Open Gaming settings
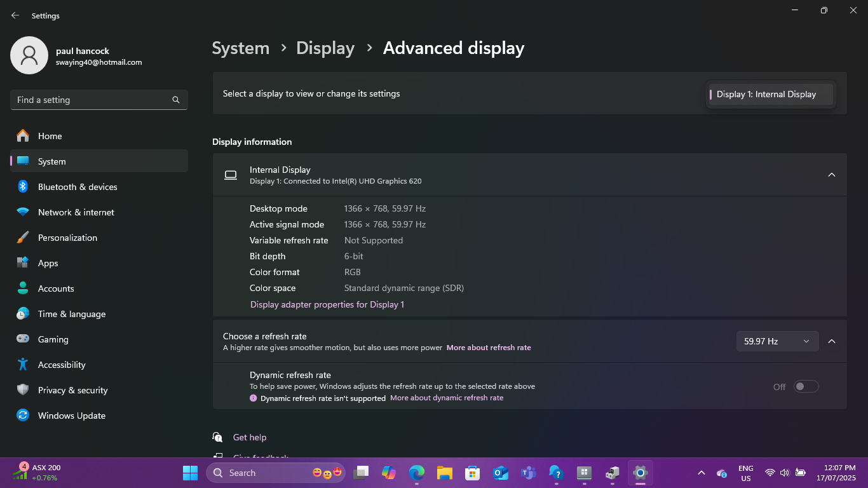Image resolution: width=868 pixels, height=488 pixels. pyautogui.click(x=99, y=339)
